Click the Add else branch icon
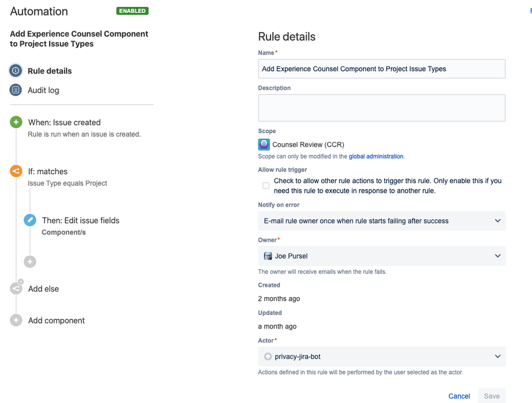 [x=17, y=288]
